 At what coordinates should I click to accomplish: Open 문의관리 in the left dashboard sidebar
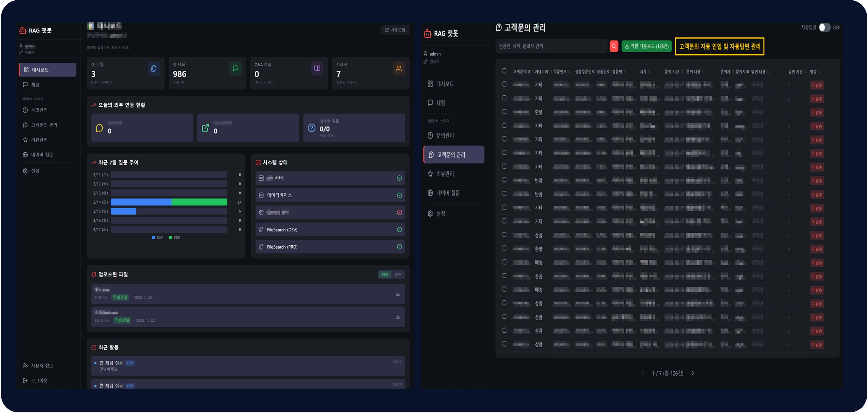pyautogui.click(x=48, y=110)
